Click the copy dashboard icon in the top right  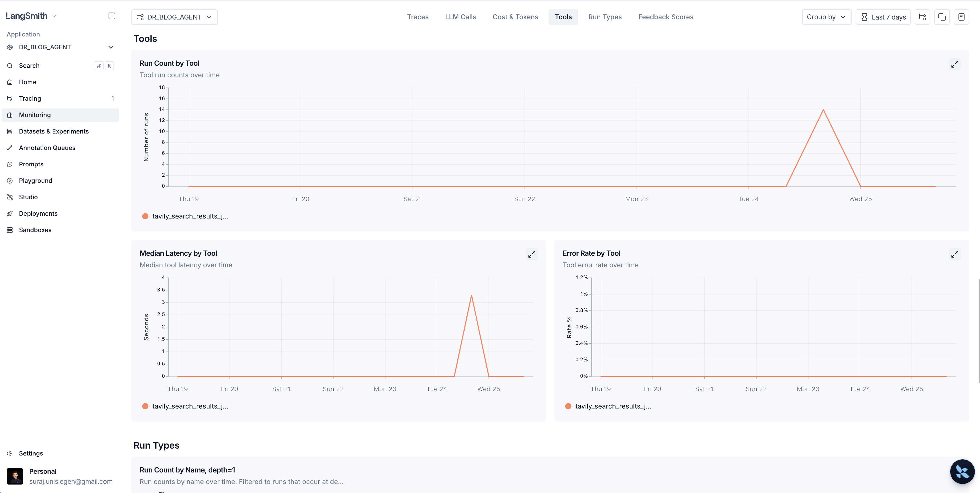pos(941,17)
